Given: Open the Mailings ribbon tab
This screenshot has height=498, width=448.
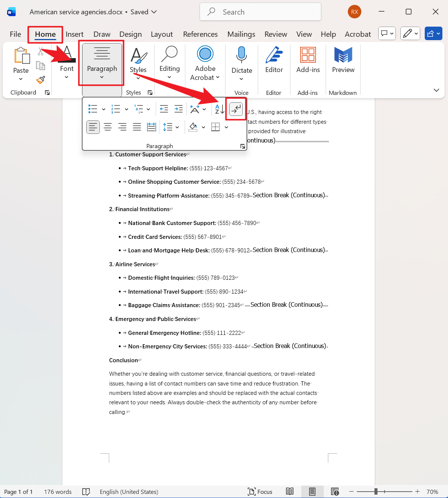Looking at the screenshot, I should [x=241, y=34].
